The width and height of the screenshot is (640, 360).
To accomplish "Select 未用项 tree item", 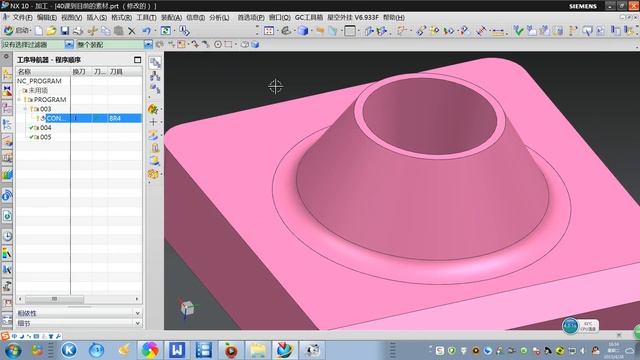I will point(38,90).
